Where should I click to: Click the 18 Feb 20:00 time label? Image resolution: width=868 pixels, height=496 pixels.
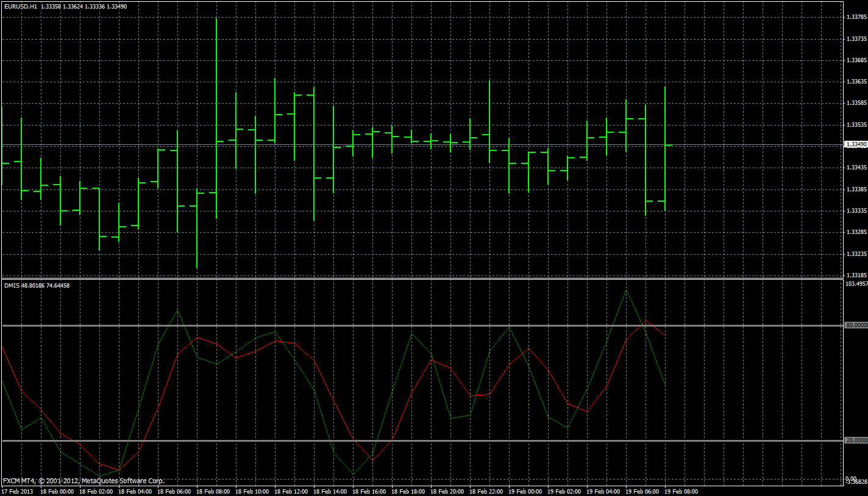point(447,491)
